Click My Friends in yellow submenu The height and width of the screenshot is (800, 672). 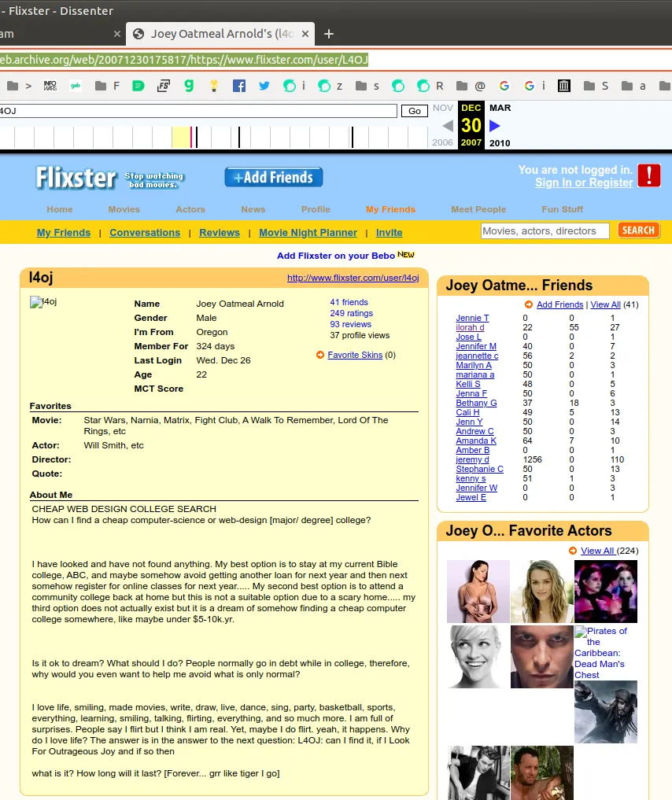click(x=63, y=232)
